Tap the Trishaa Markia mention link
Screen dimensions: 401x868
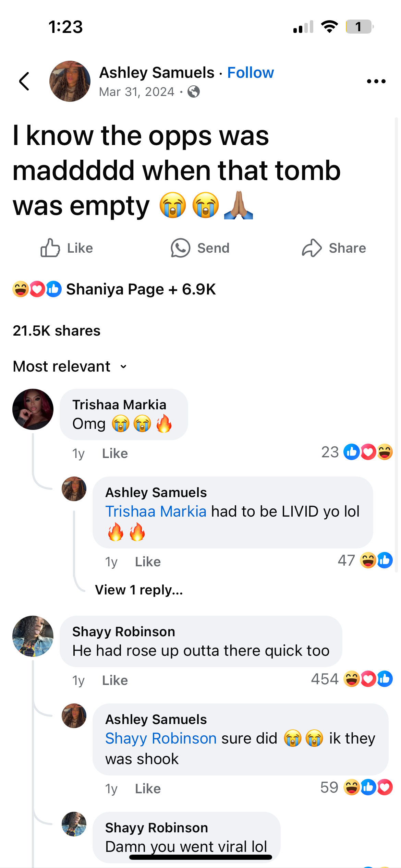156,511
